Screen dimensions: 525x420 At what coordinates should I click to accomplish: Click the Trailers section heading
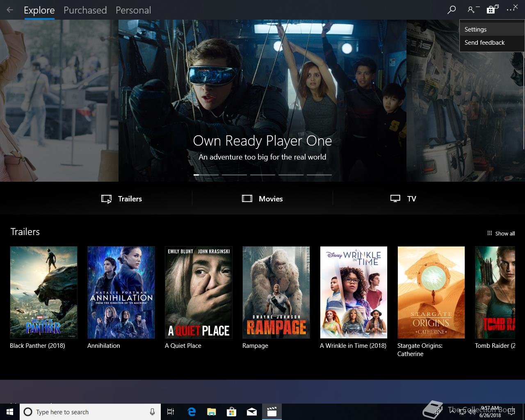pyautogui.click(x=25, y=232)
